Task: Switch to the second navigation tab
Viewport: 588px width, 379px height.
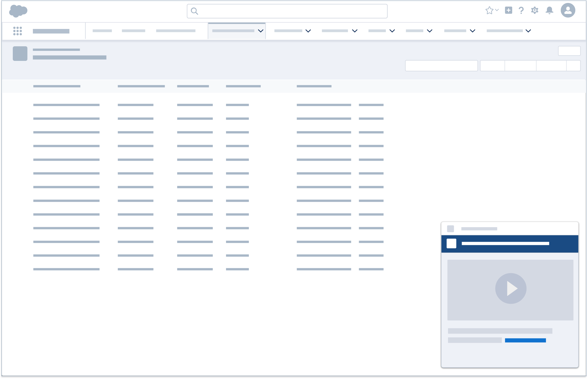Action: click(134, 31)
